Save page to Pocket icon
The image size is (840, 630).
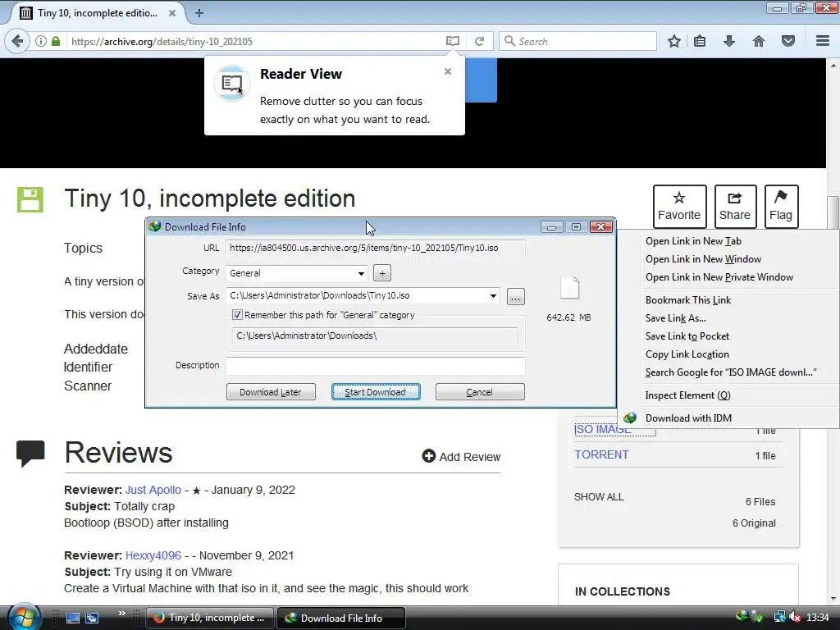point(788,41)
